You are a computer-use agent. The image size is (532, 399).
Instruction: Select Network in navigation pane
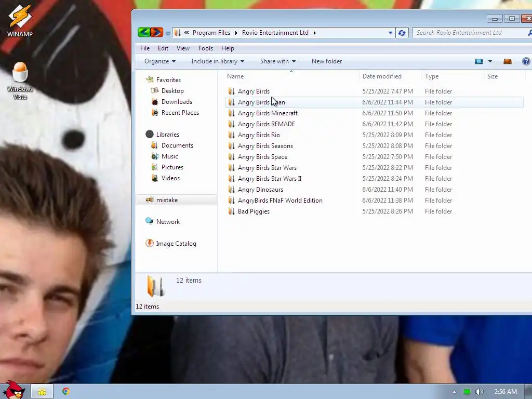[168, 222]
